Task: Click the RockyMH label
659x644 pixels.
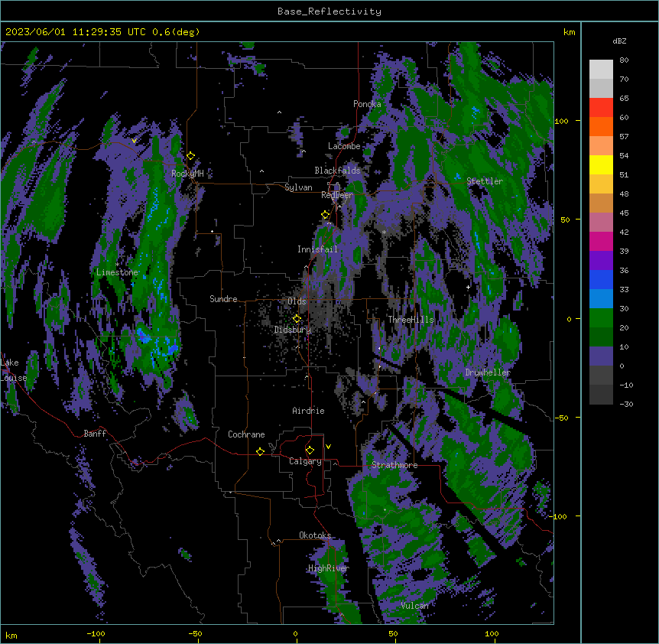Action: click(187, 174)
